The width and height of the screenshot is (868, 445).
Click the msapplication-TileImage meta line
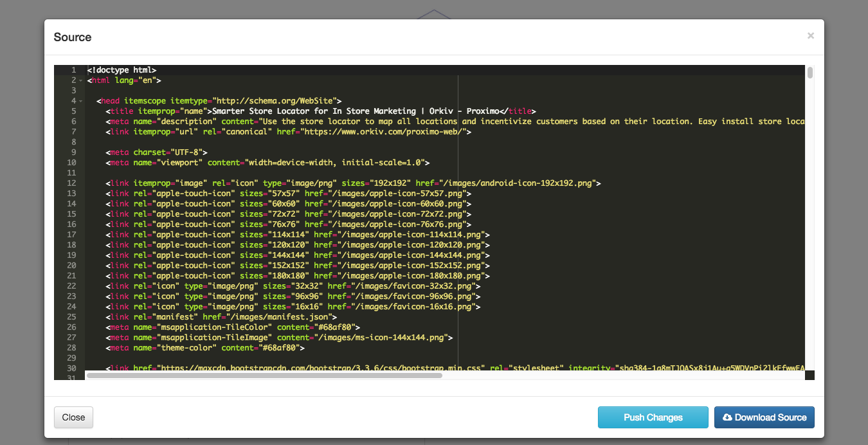coord(280,338)
